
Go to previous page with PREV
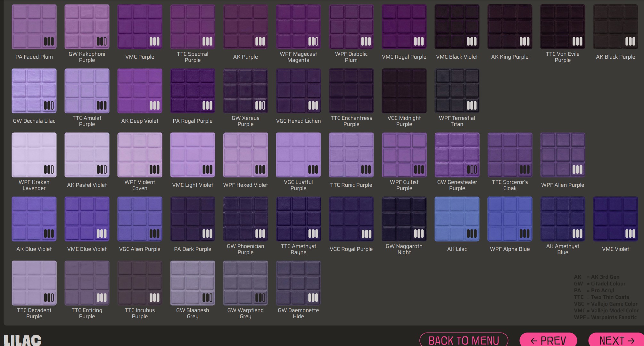tap(548, 340)
